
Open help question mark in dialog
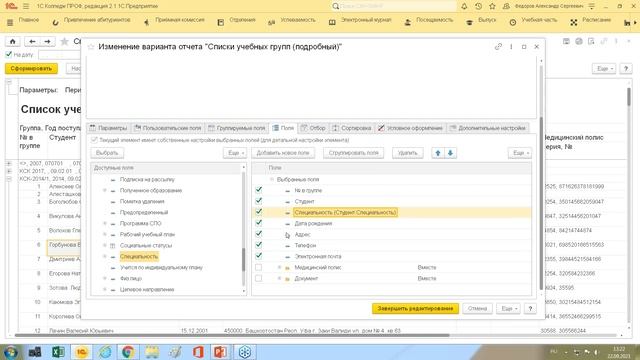[530, 309]
